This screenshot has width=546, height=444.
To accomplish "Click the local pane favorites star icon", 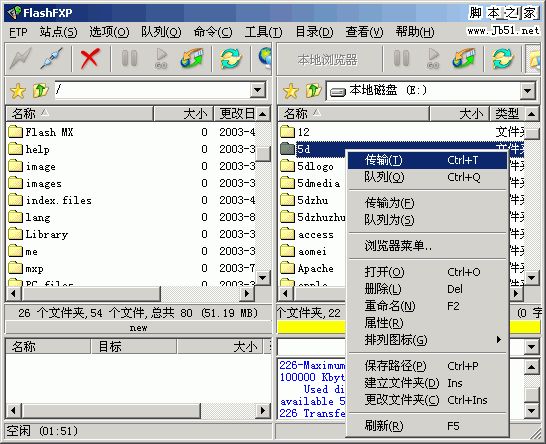I will point(291,91).
